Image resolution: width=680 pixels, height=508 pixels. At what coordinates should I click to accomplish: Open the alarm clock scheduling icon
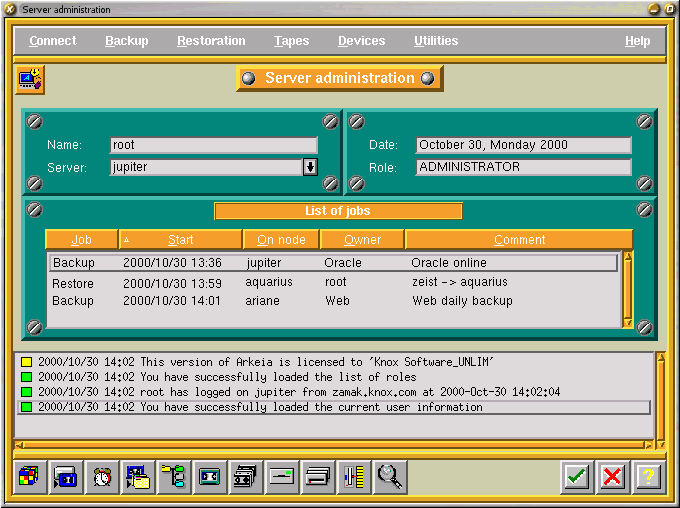click(x=102, y=477)
